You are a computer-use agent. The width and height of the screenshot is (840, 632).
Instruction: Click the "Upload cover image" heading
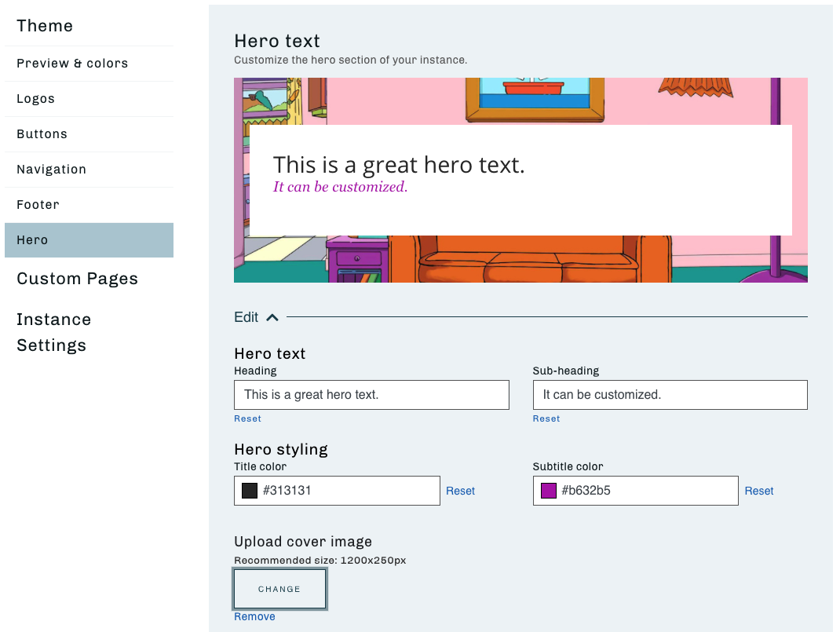coord(303,542)
